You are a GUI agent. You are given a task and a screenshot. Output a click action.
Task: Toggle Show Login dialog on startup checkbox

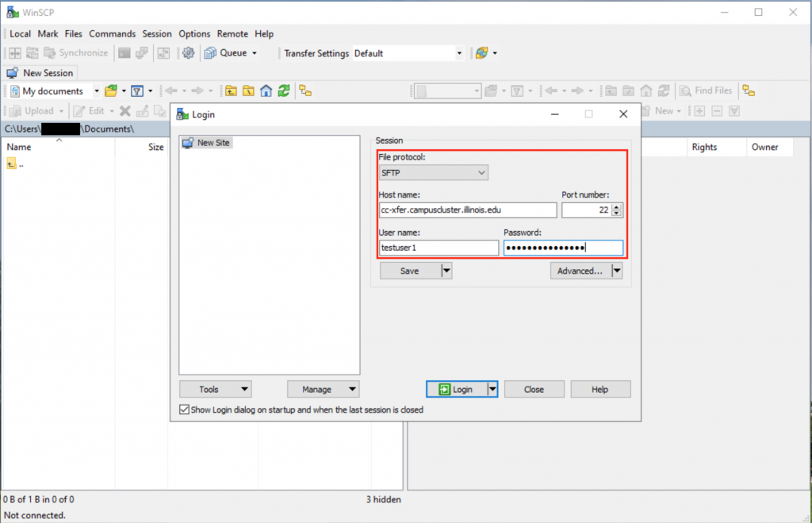(184, 410)
